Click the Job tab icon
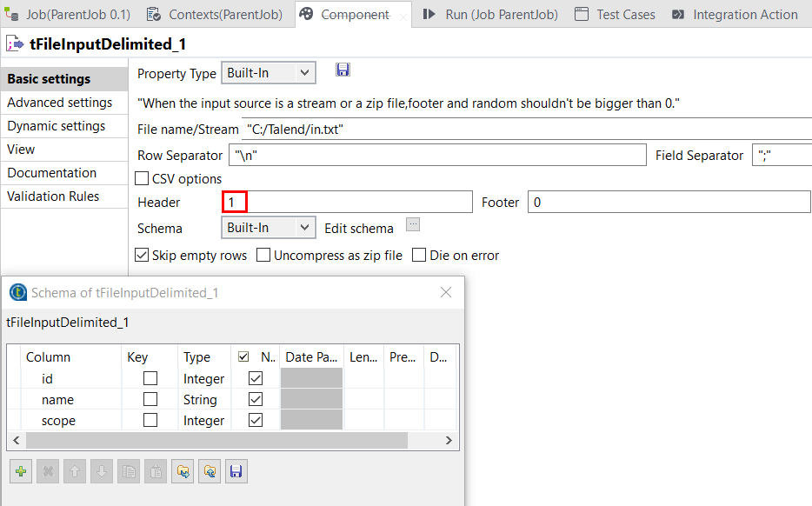 pyautogui.click(x=12, y=14)
